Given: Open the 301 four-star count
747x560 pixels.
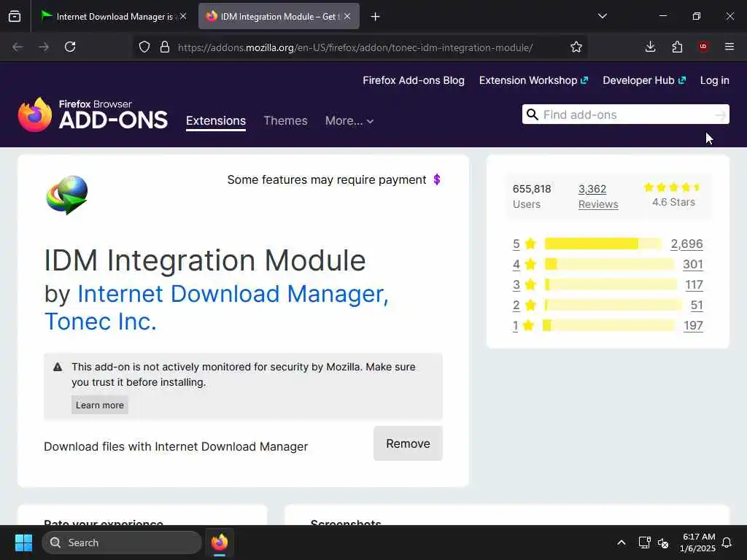Looking at the screenshot, I should tap(693, 264).
